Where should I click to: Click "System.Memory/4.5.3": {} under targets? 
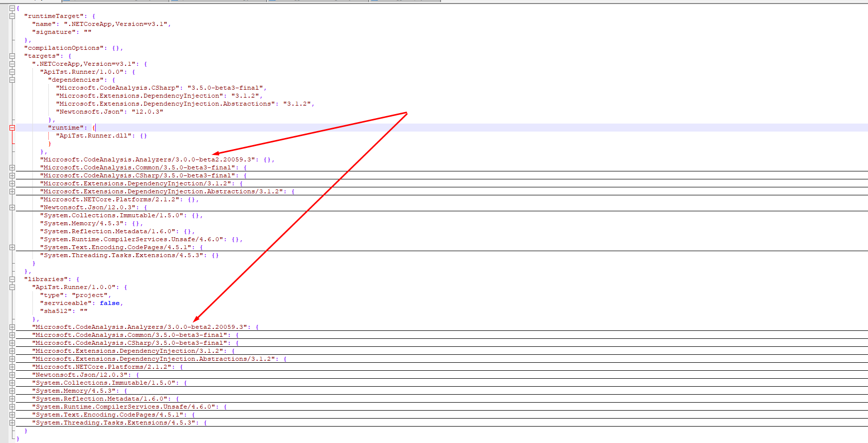(92, 223)
